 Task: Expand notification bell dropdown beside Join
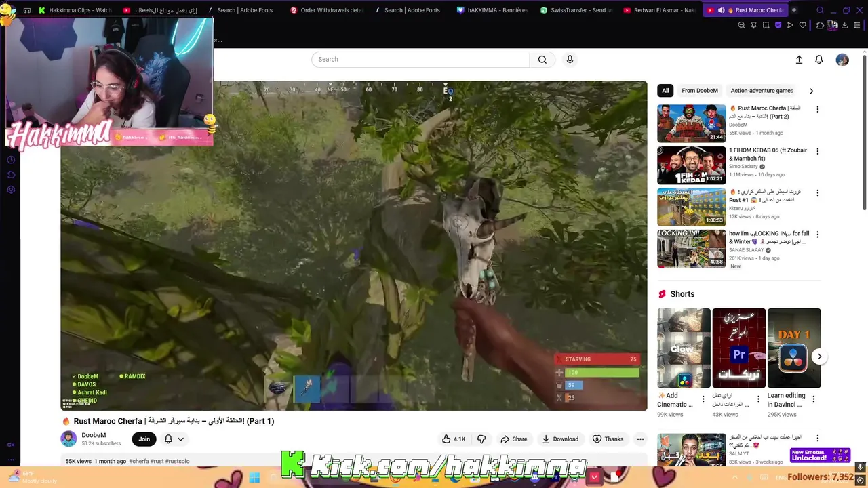pyautogui.click(x=180, y=439)
